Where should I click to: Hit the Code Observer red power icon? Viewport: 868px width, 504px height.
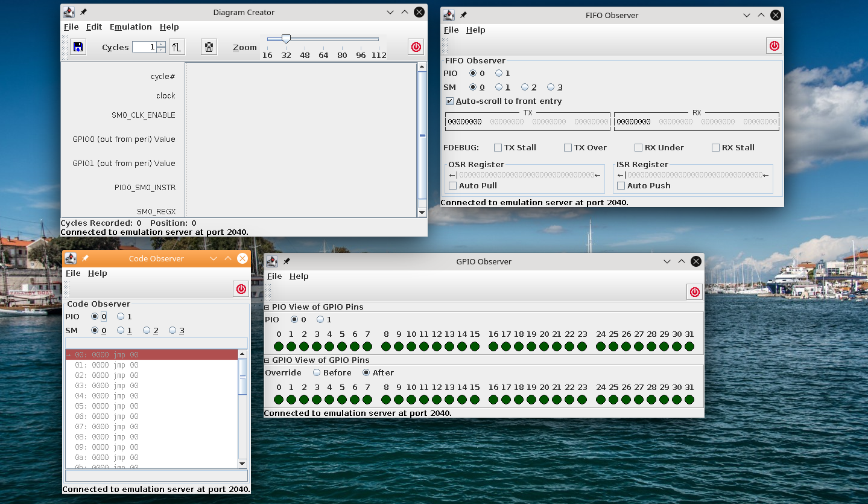[x=241, y=289]
